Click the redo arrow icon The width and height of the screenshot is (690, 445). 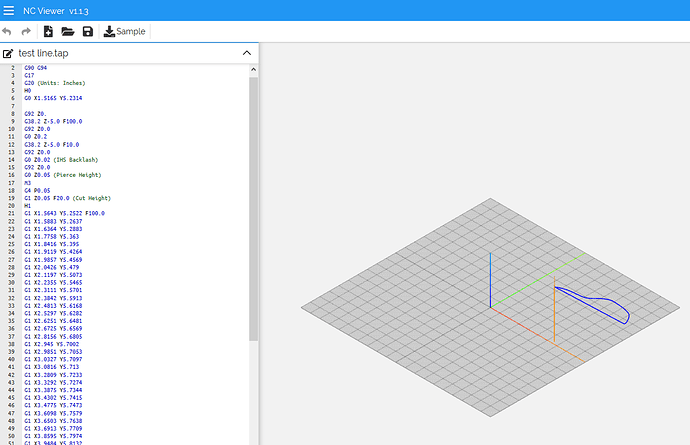(26, 32)
